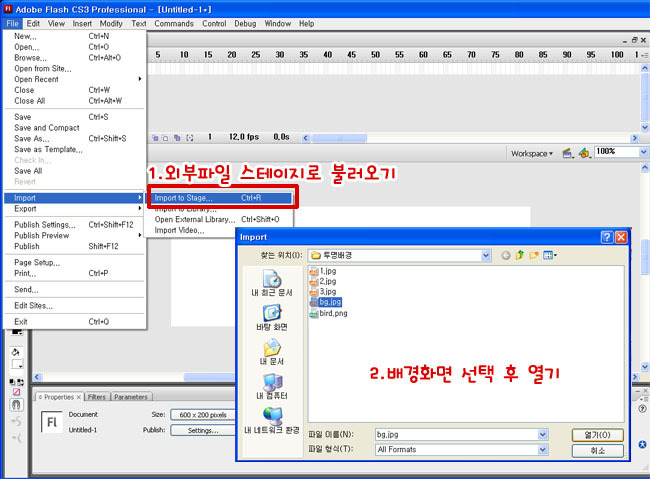This screenshot has width=650, height=479.
Task: Click Modify Onion Markers timeline icon
Action: pyautogui.click(x=189, y=137)
